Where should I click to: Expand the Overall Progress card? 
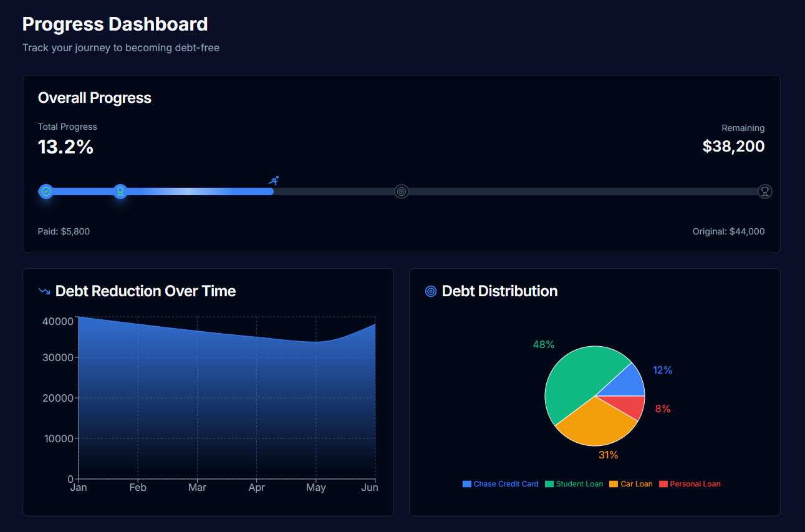pos(95,98)
